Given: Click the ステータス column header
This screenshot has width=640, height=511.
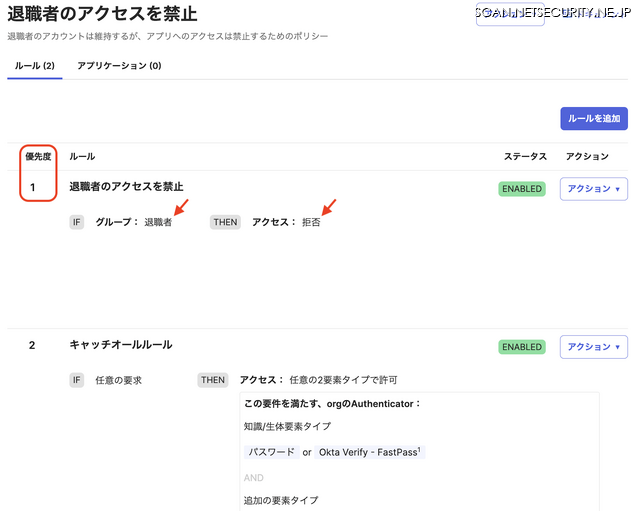Looking at the screenshot, I should pyautogui.click(x=525, y=157).
